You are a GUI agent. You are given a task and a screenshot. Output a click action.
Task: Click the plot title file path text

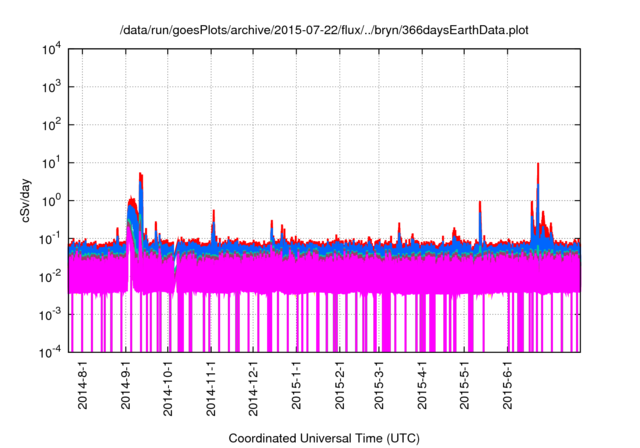tap(324, 31)
